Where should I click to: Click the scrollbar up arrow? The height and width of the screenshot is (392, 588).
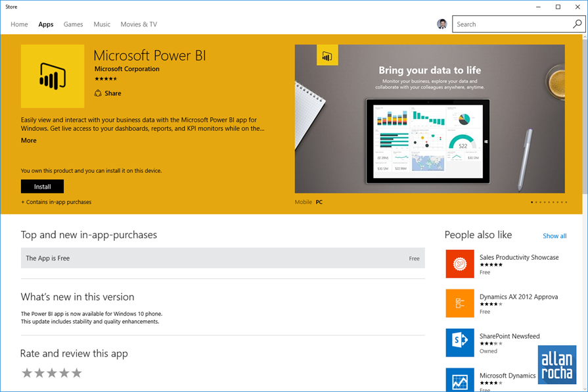585,37
